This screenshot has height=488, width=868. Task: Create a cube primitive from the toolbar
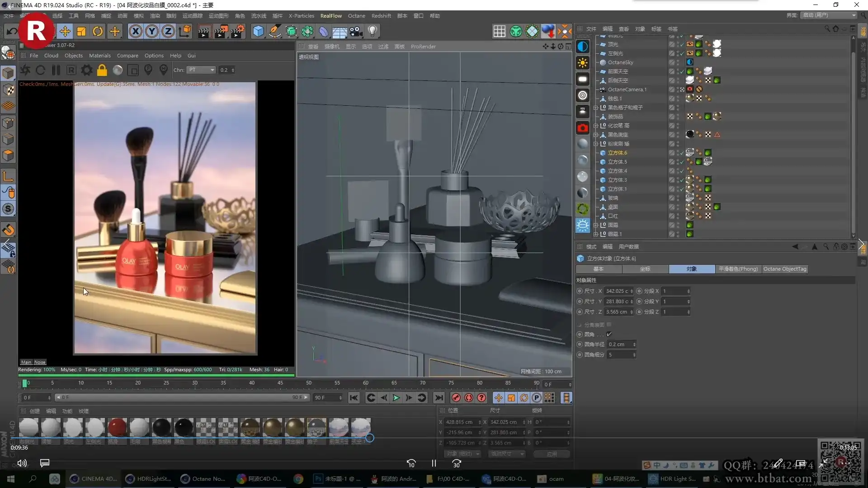(x=258, y=31)
